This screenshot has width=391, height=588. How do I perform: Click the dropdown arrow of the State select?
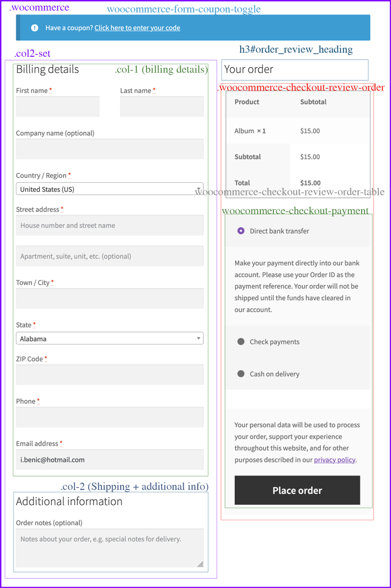[x=198, y=339]
